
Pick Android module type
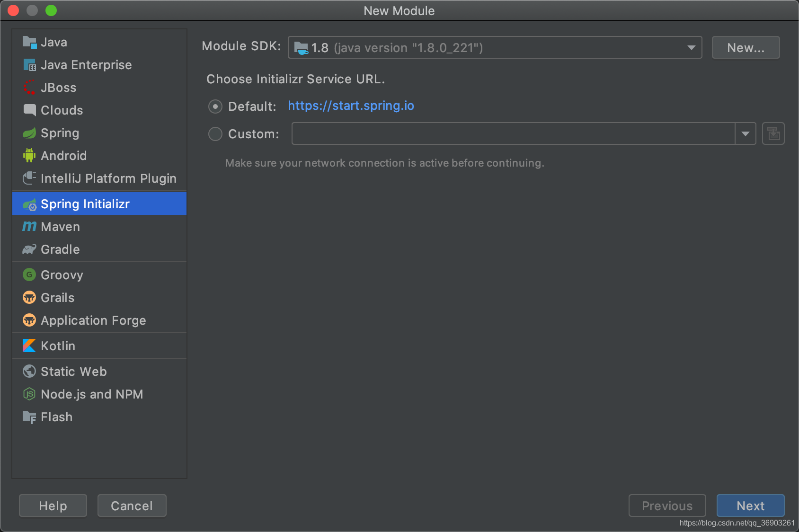(99, 156)
